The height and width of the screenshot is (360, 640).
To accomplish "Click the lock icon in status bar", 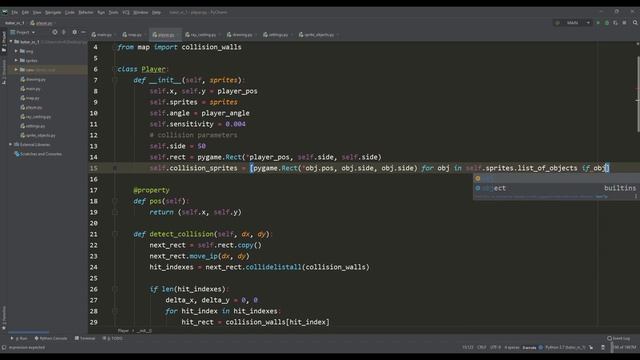I will (603, 348).
